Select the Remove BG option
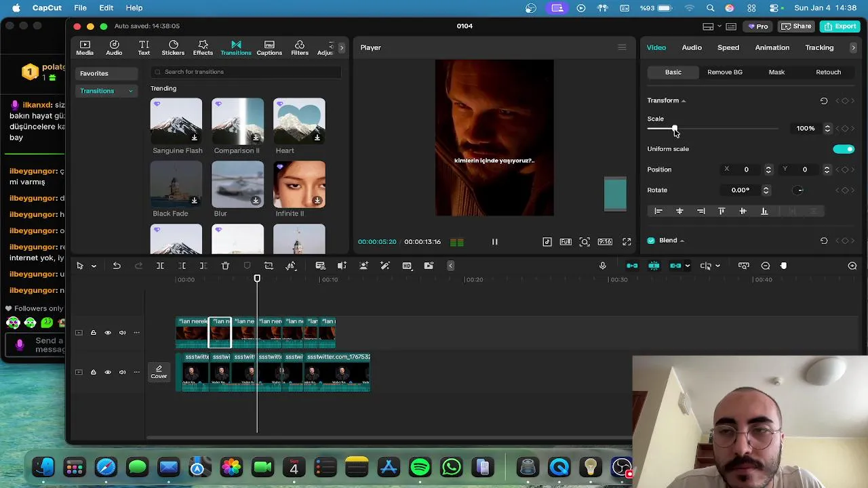The width and height of the screenshot is (868, 488). (724, 72)
